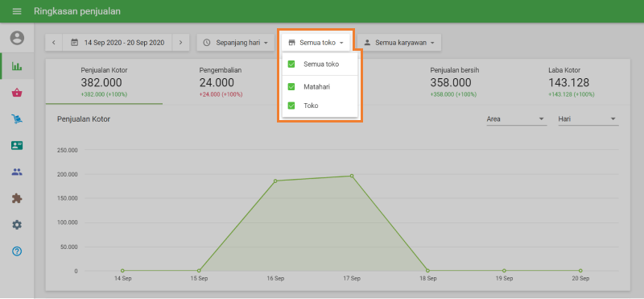
Task: Select the Penjualan Kotor 382.000 tab
Action: (x=104, y=82)
